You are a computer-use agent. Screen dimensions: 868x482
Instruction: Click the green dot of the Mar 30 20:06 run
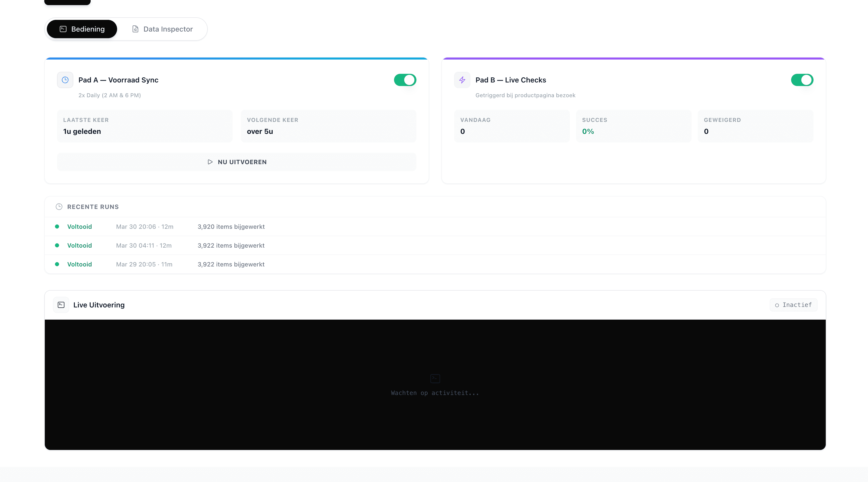point(57,227)
